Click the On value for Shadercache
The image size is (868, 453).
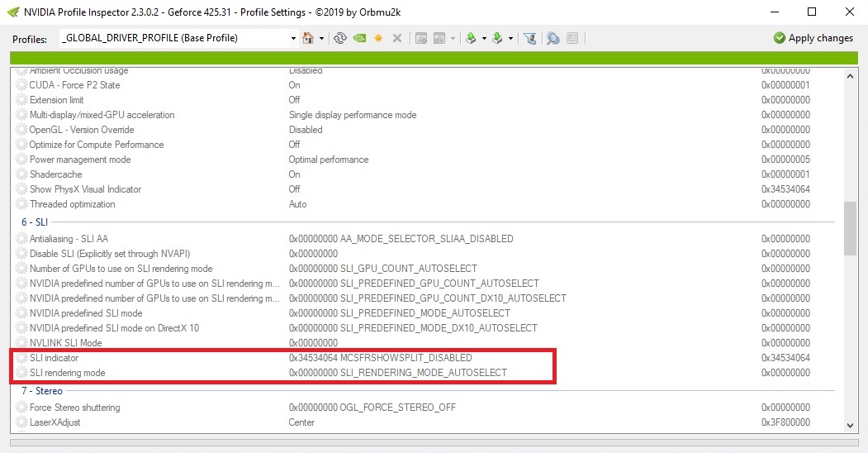coord(294,174)
